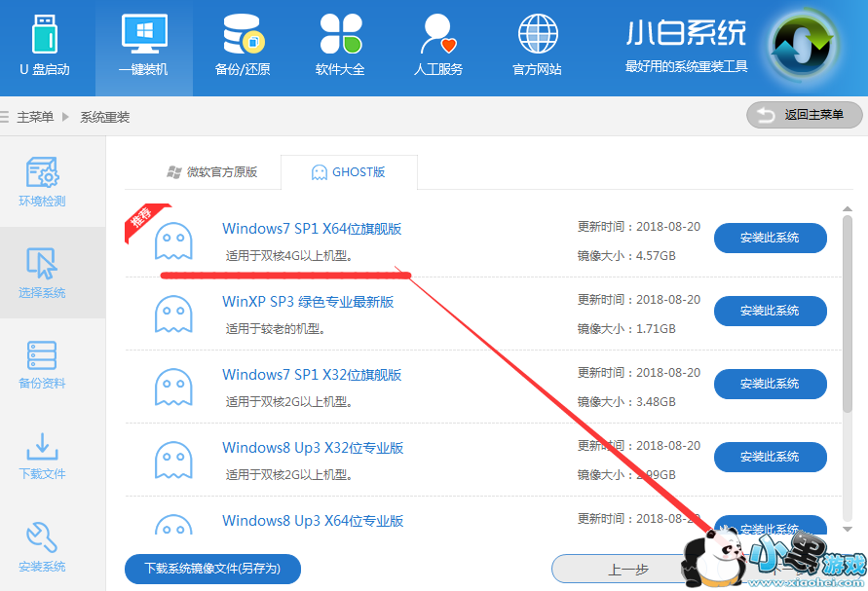This screenshot has width=868, height=591.
Task: Open the U盘启动 tool
Action: pyautogui.click(x=45, y=47)
